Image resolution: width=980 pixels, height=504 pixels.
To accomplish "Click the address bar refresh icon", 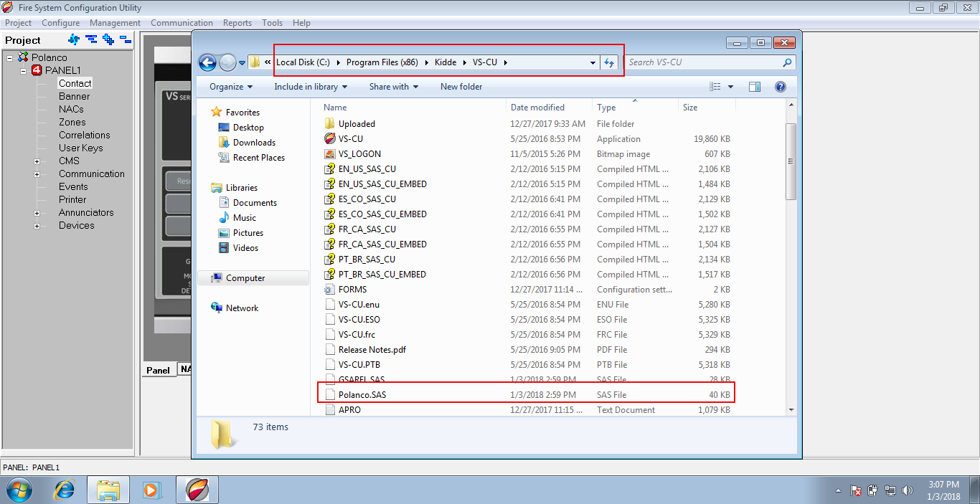I will 609,62.
